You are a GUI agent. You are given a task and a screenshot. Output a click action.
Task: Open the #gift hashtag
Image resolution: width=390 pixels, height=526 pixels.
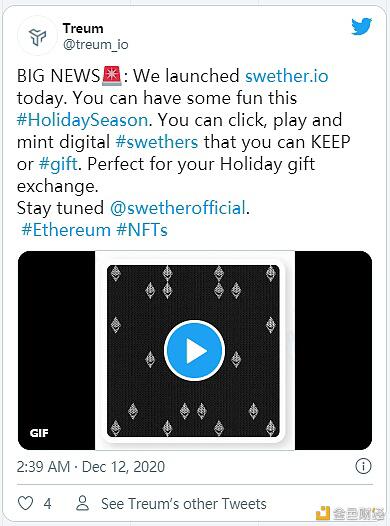point(58,164)
